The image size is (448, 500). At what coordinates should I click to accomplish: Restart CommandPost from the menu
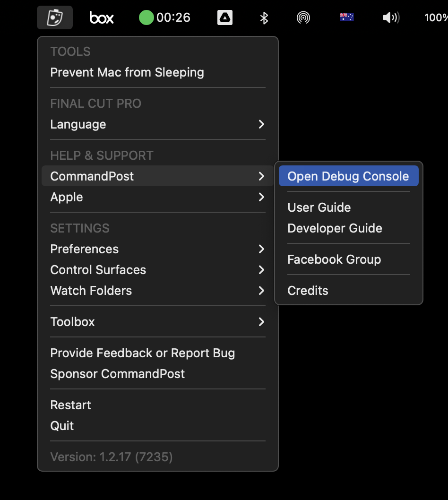click(157, 405)
